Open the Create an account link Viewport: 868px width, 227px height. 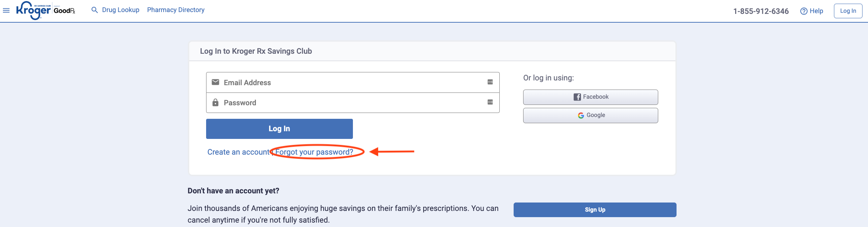point(238,152)
